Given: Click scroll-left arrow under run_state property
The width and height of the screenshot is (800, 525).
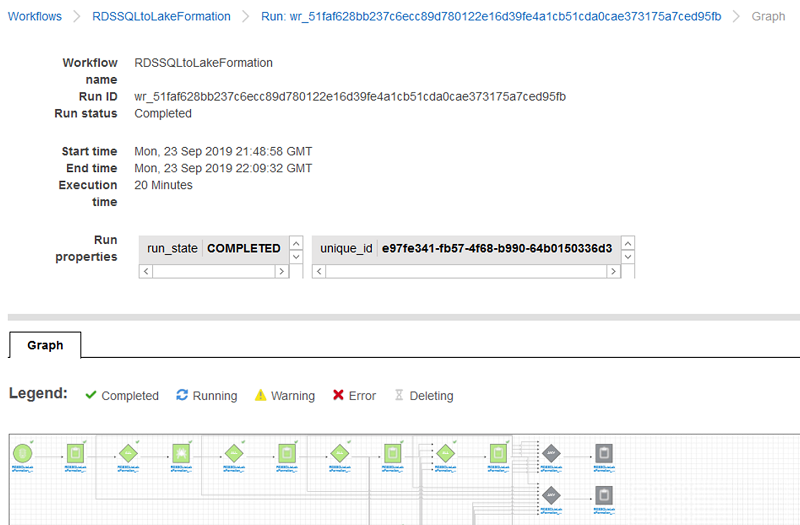Looking at the screenshot, I should [x=146, y=271].
